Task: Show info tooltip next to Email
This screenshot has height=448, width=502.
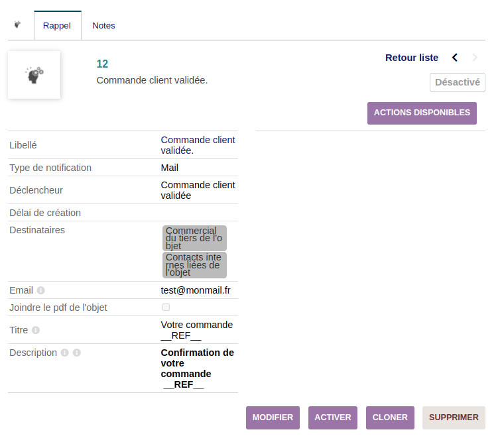Action: 40,290
